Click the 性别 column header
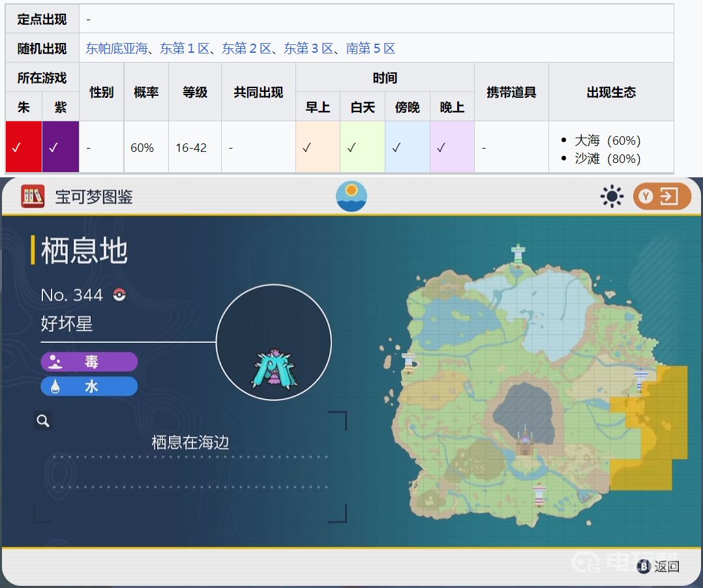 (x=101, y=92)
